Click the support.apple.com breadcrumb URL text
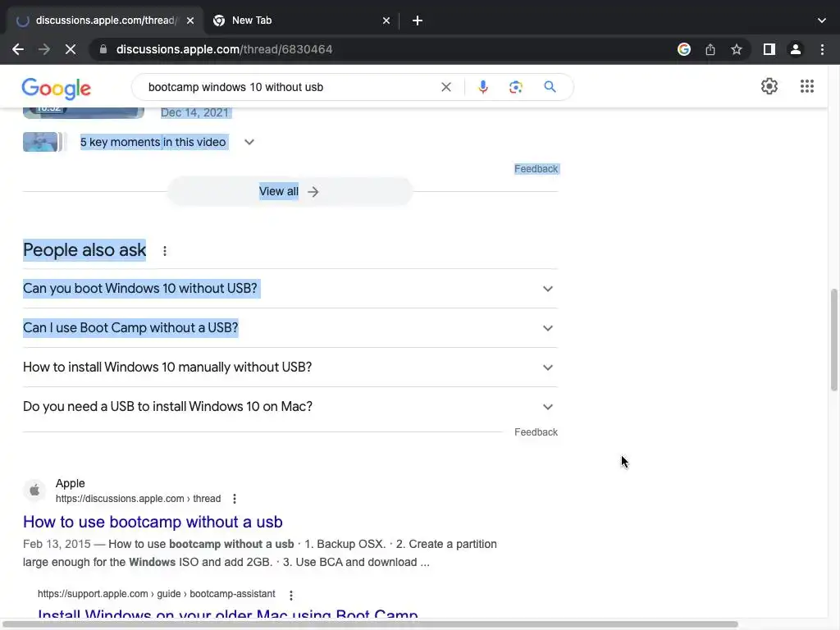The image size is (840, 630). pyautogui.click(x=157, y=594)
